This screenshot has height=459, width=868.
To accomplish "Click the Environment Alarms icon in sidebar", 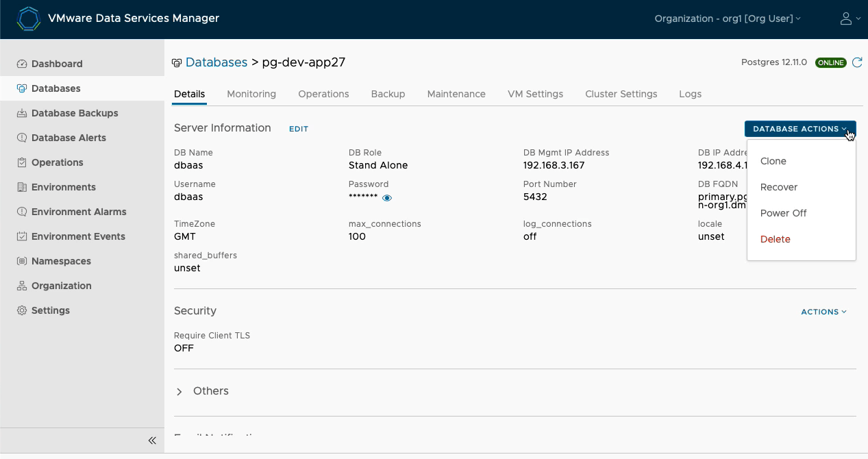I will (22, 212).
